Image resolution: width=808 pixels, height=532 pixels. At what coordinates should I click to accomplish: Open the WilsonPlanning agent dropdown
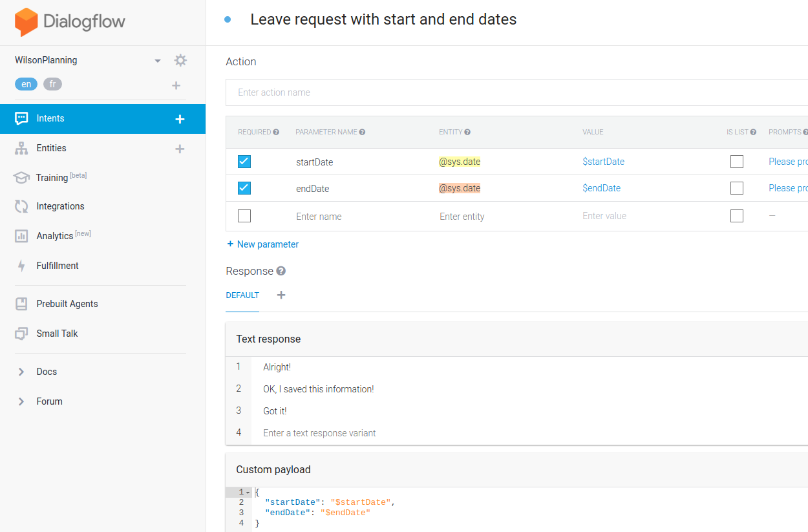pyautogui.click(x=157, y=61)
